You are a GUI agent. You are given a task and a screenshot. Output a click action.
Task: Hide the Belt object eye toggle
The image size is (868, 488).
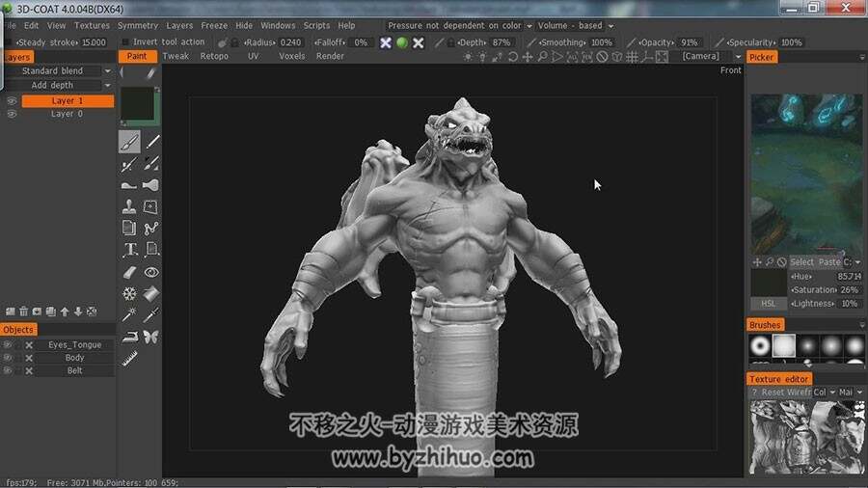coord(7,370)
